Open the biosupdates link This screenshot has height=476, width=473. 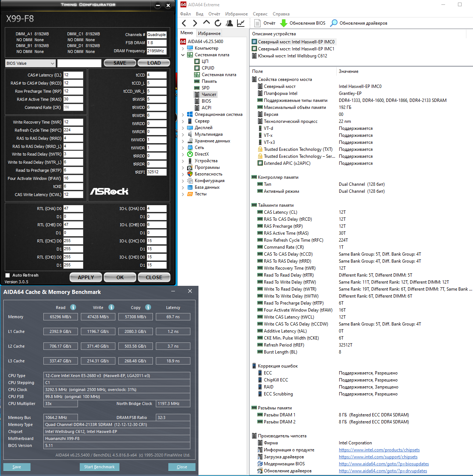pyautogui.click(x=384, y=464)
